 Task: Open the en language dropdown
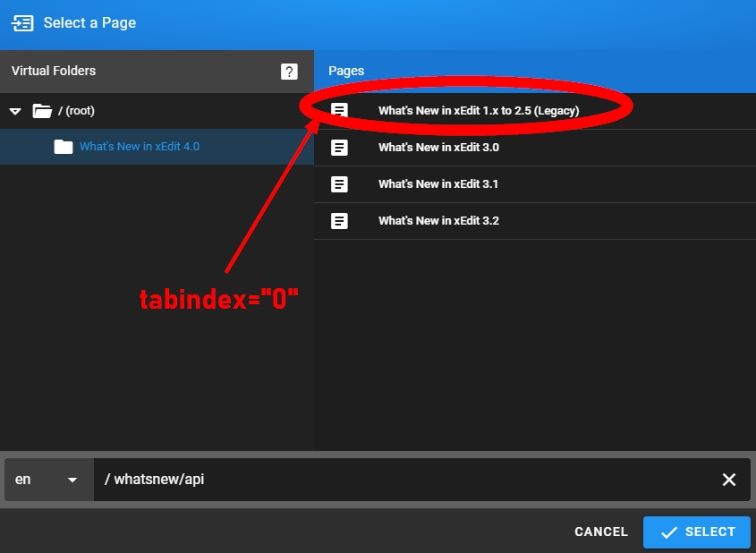[x=48, y=480]
